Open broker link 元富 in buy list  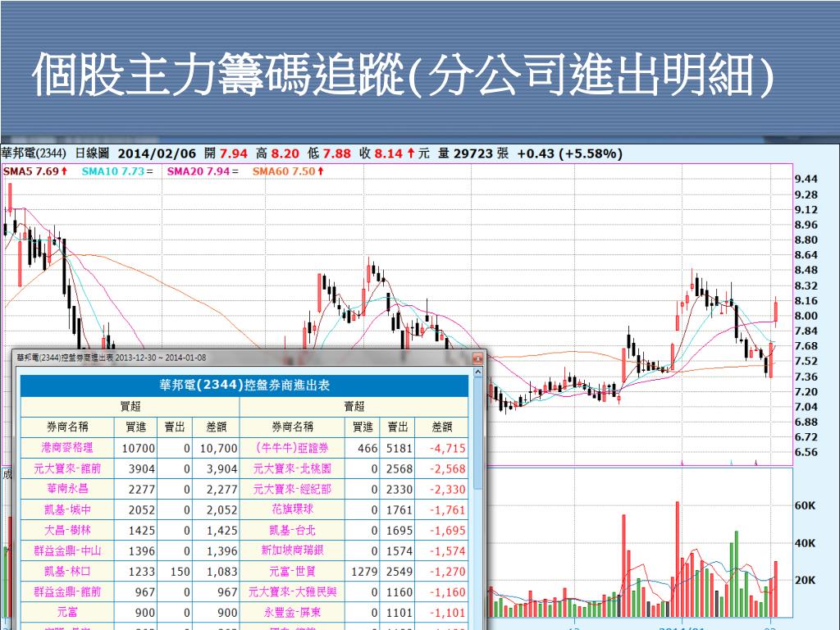67,612
